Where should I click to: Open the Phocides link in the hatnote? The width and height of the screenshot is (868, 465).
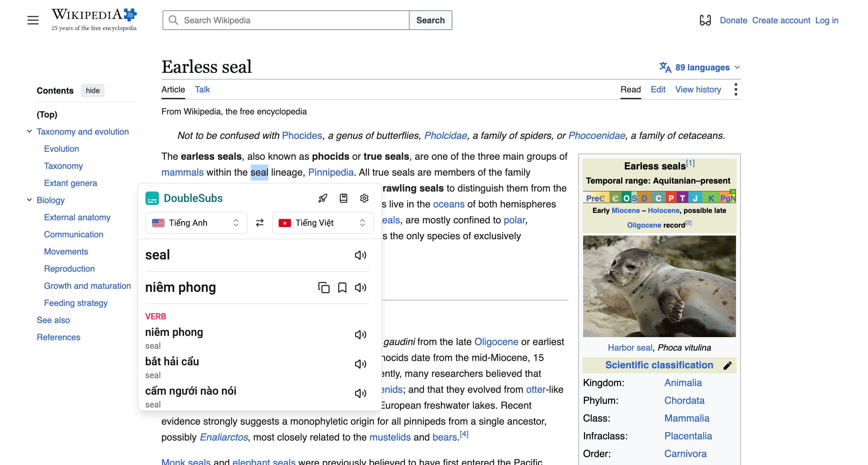pos(302,136)
